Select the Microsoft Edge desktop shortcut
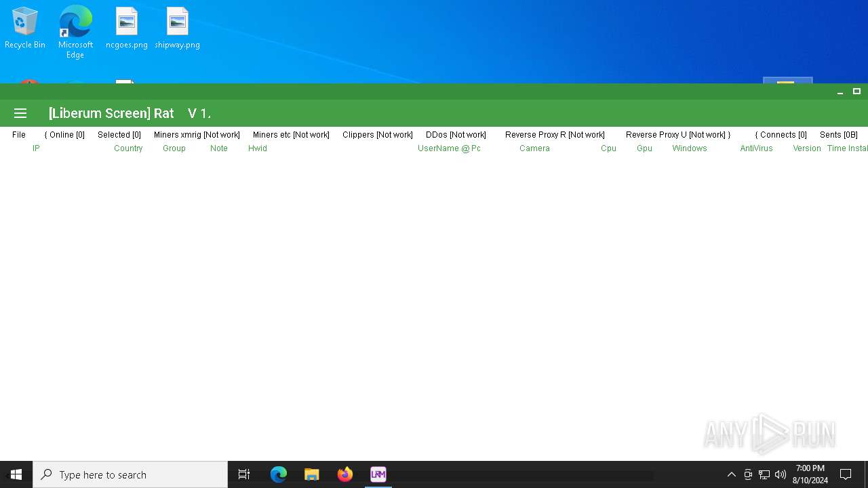The image size is (868, 488). 75,32
